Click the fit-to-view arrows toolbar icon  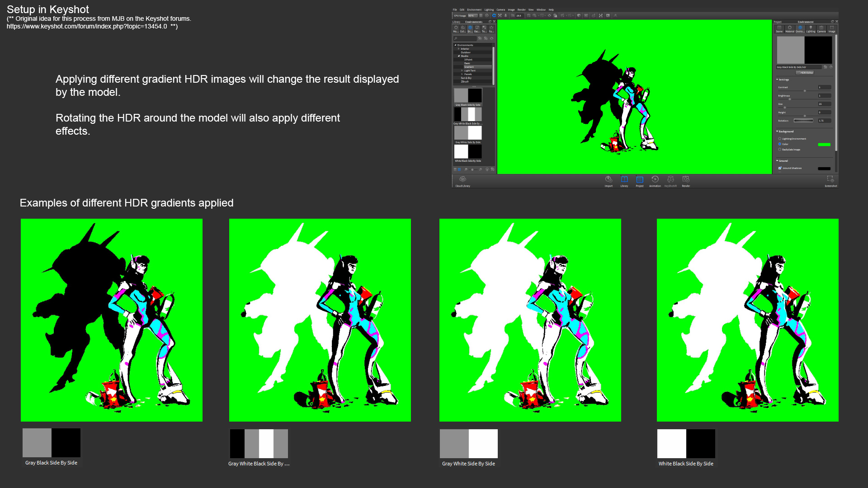pos(500,15)
